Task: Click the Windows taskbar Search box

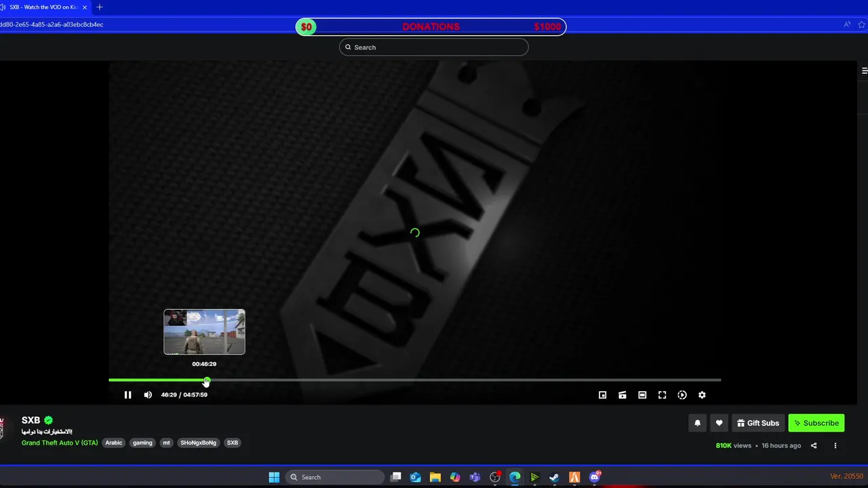Action: 335,477
